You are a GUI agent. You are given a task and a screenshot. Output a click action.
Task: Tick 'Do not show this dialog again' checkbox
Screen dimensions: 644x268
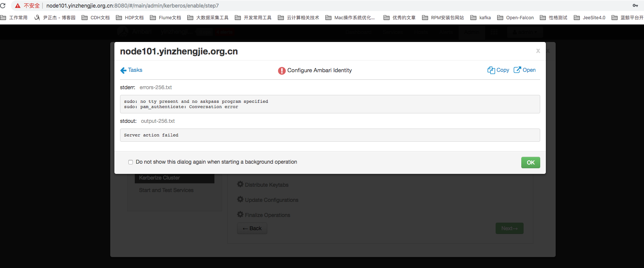point(131,162)
